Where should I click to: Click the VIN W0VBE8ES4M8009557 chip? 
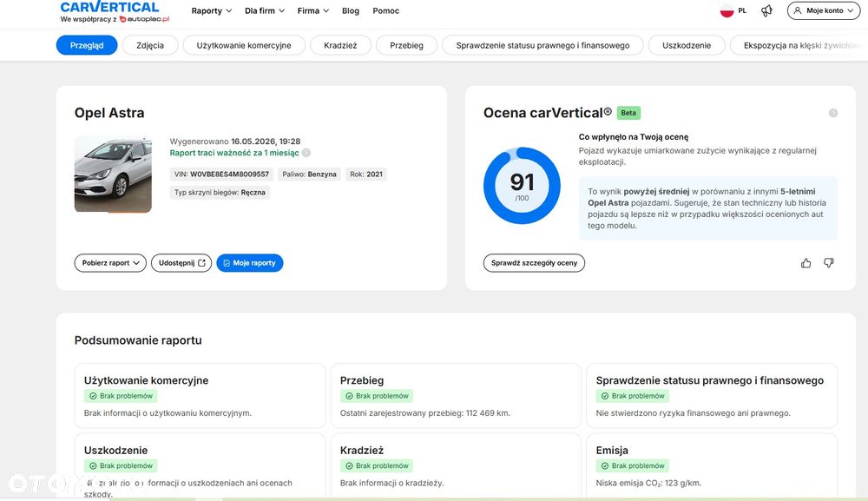(x=221, y=174)
